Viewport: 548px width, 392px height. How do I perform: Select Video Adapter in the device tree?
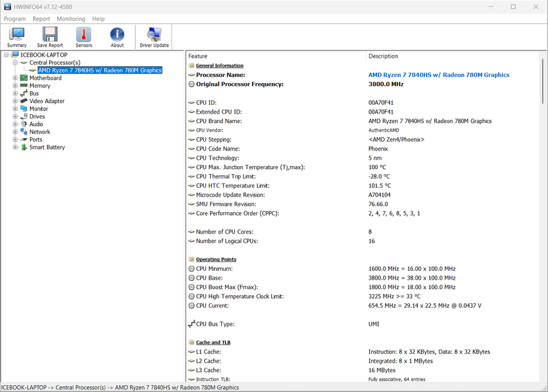(x=47, y=101)
